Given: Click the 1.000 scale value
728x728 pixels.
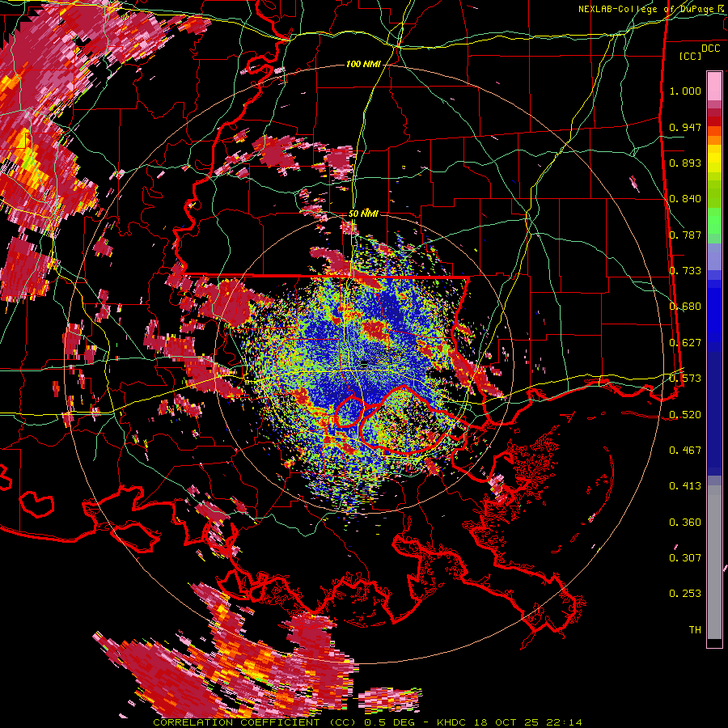Looking at the screenshot, I should tap(685, 91).
